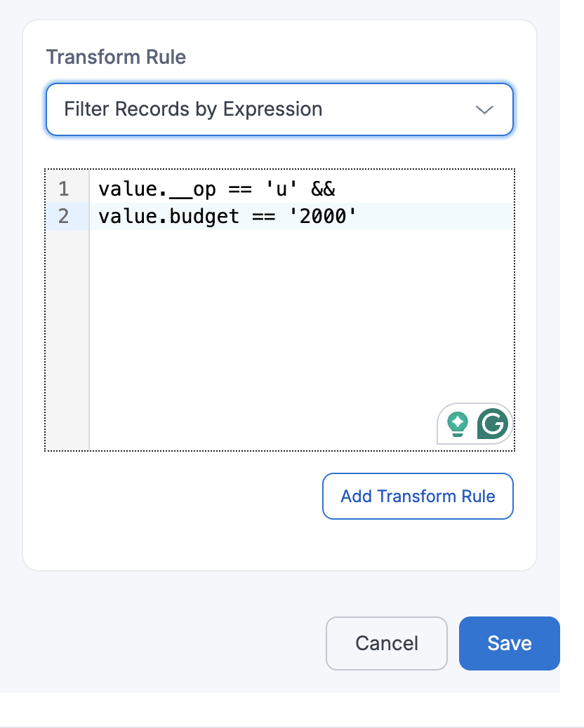Click the empty gutter below the line numbers
Image resolution: width=584 pixels, height=728 pixels.
click(x=67, y=337)
